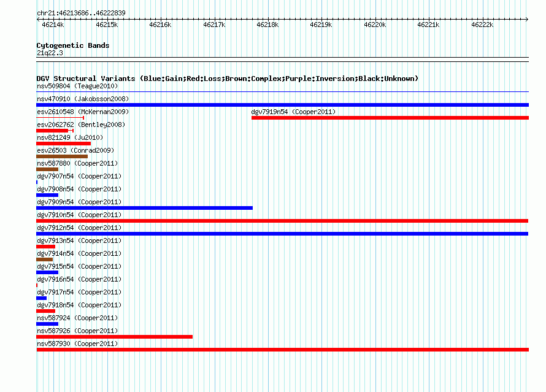Image resolution: width=546 pixels, height=392 pixels.
Task: Click the 46222k ruler tick label
Action: point(482,25)
